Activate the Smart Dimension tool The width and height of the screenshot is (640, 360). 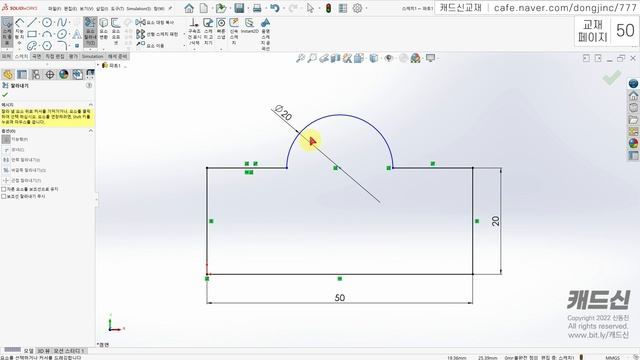[x=19, y=31]
